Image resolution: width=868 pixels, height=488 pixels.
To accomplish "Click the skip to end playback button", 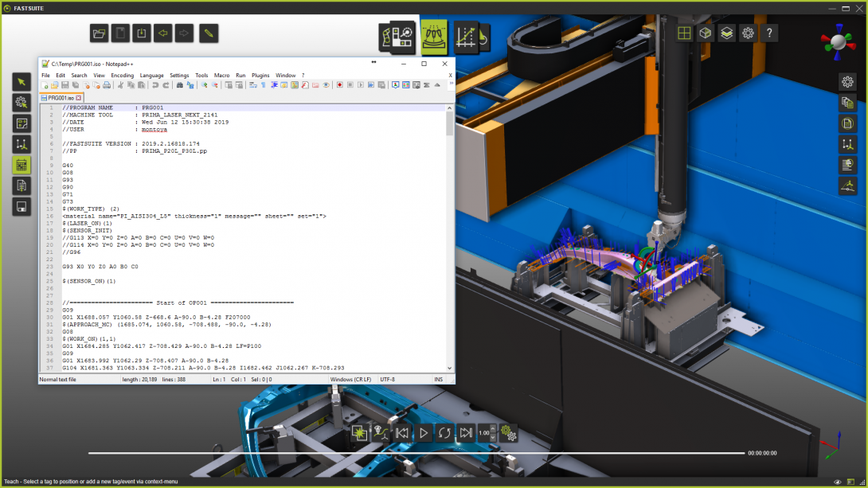I will (466, 433).
